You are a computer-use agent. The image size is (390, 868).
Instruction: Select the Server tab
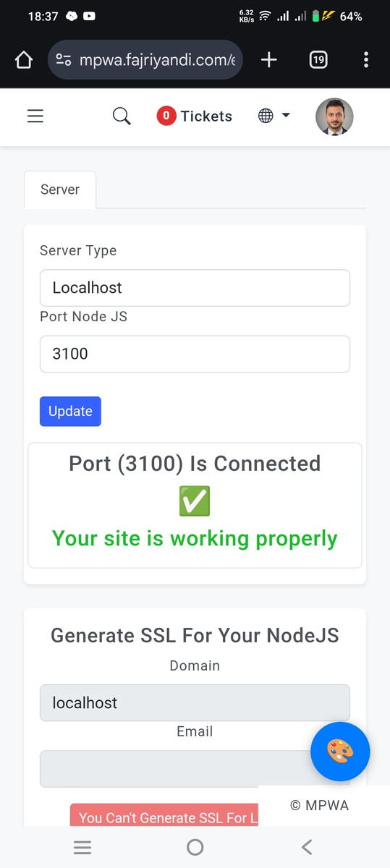click(x=60, y=190)
